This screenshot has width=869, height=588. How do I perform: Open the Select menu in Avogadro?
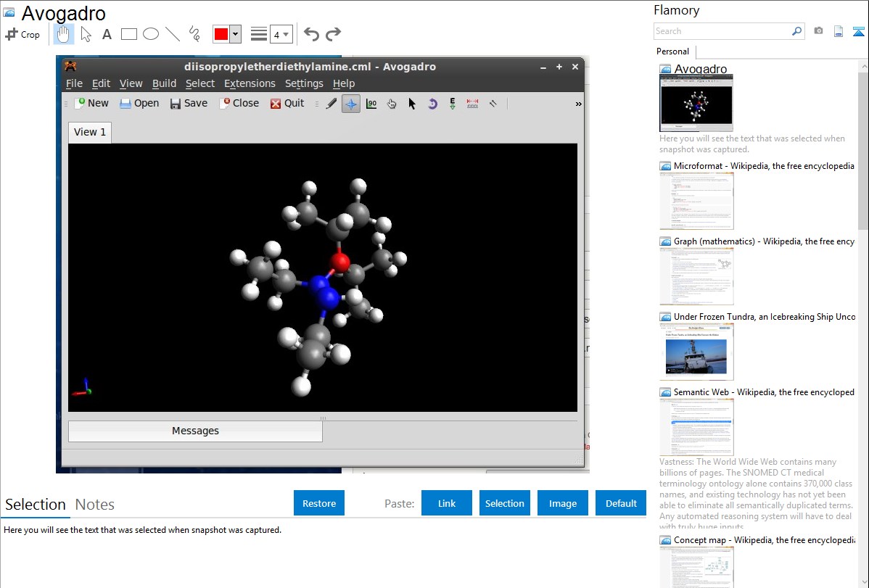click(200, 83)
